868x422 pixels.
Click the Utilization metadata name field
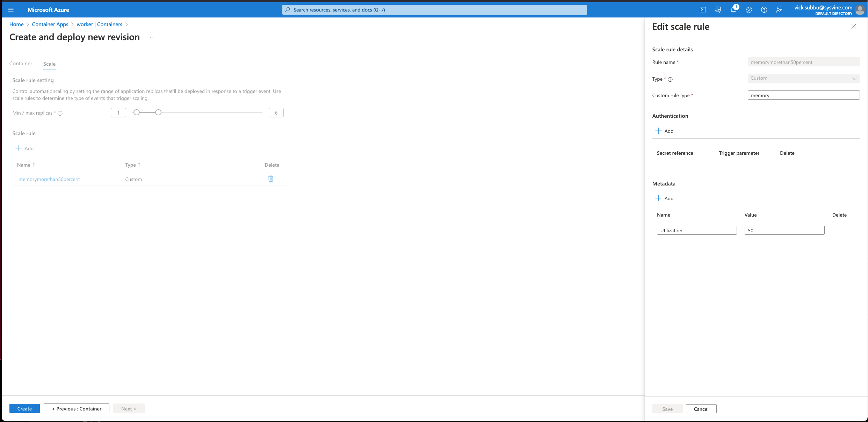[x=696, y=230]
